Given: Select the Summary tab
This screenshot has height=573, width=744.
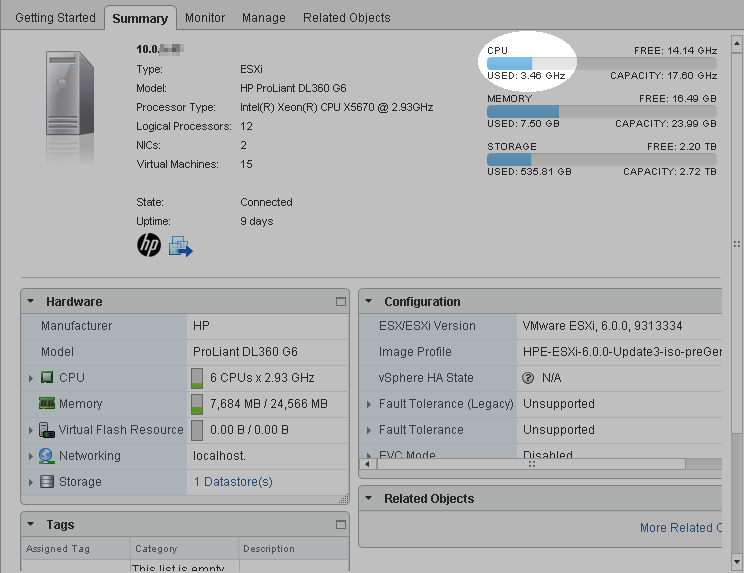Looking at the screenshot, I should (x=140, y=18).
